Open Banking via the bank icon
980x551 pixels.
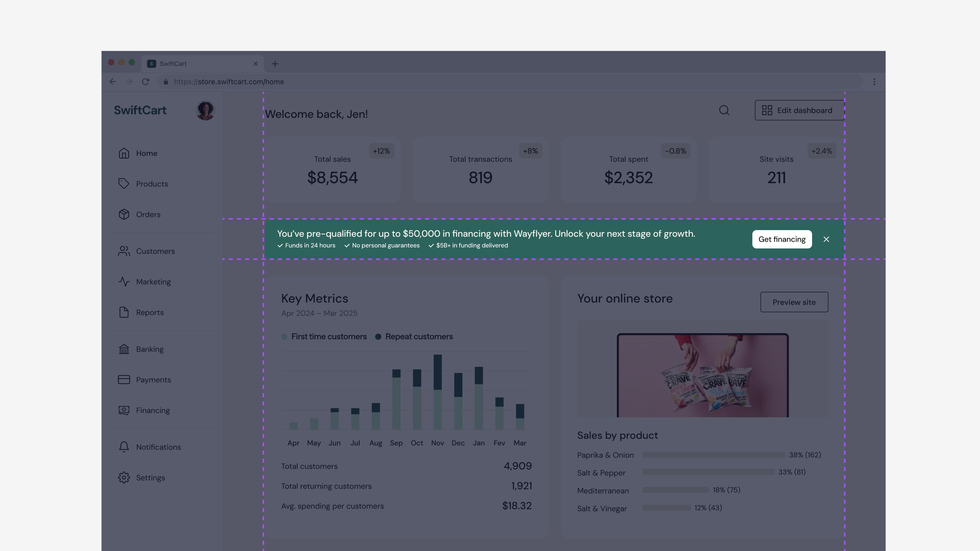tap(124, 349)
